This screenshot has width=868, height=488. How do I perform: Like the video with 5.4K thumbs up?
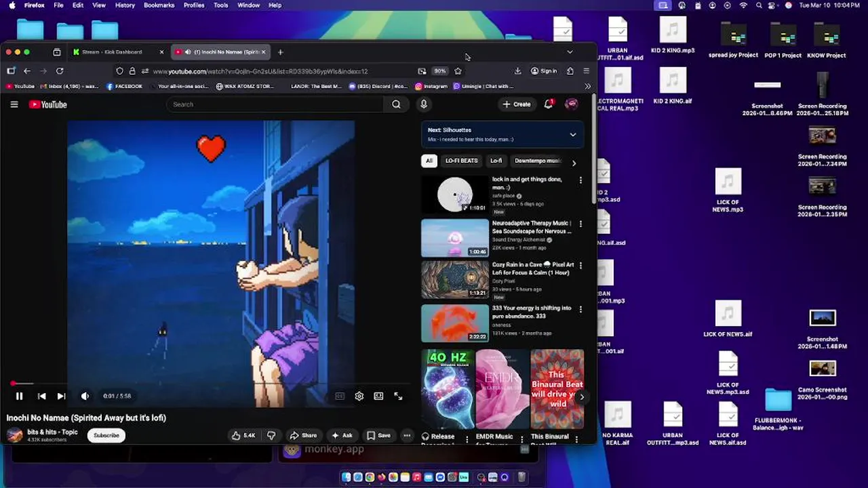tap(243, 435)
